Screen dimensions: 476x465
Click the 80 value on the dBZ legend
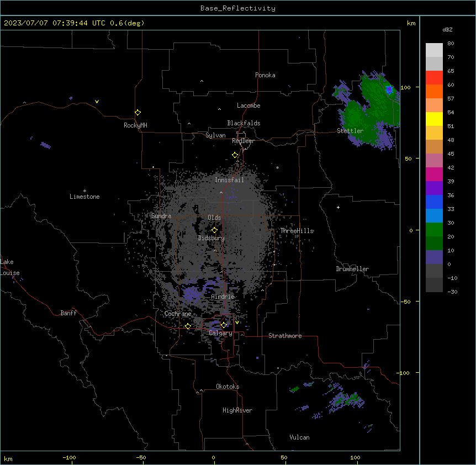tap(451, 44)
